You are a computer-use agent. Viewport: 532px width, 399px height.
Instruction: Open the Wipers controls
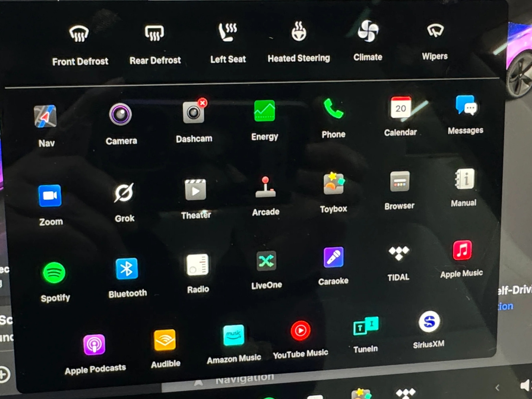pyautogui.click(x=435, y=31)
